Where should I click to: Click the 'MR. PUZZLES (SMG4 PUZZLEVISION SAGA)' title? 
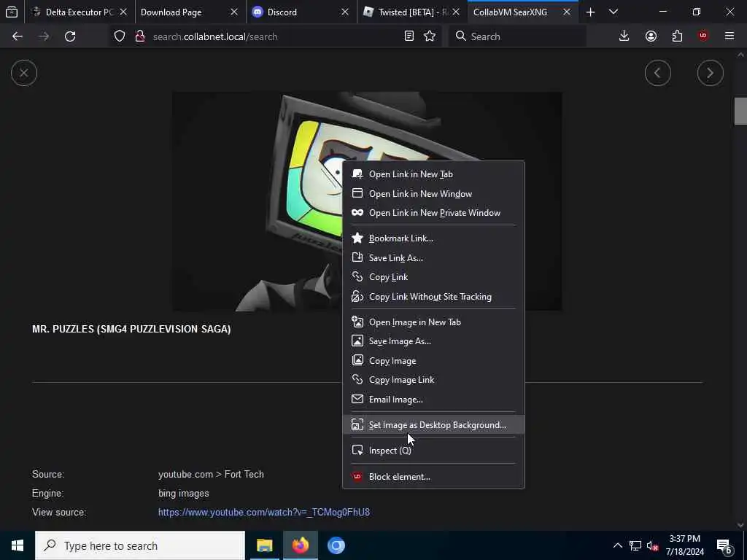(131, 329)
